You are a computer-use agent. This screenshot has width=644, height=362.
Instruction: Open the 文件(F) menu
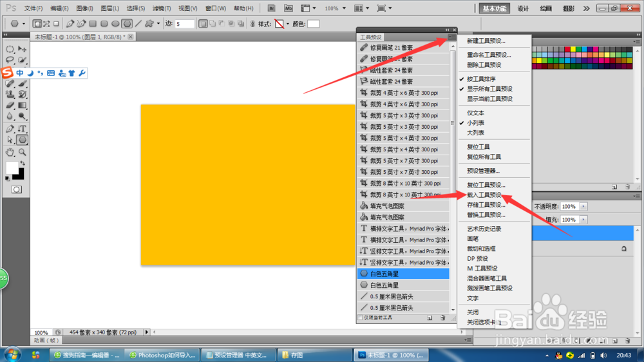33,8
